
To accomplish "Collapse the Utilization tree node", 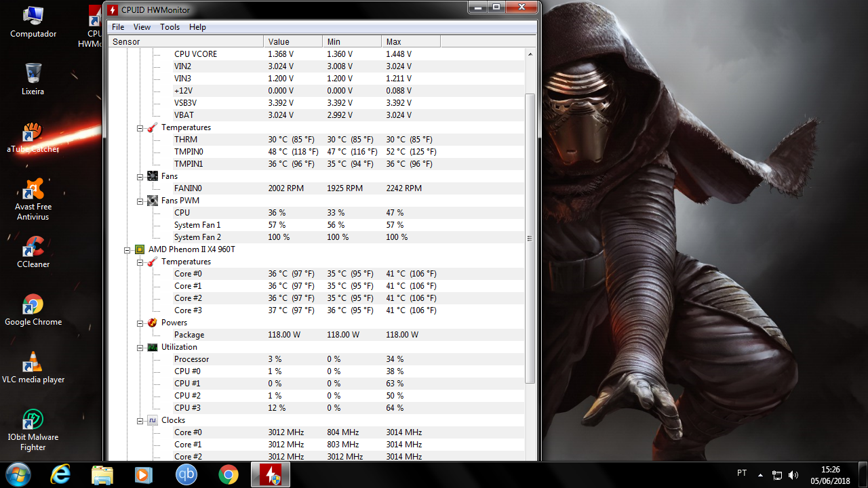I will [x=140, y=348].
